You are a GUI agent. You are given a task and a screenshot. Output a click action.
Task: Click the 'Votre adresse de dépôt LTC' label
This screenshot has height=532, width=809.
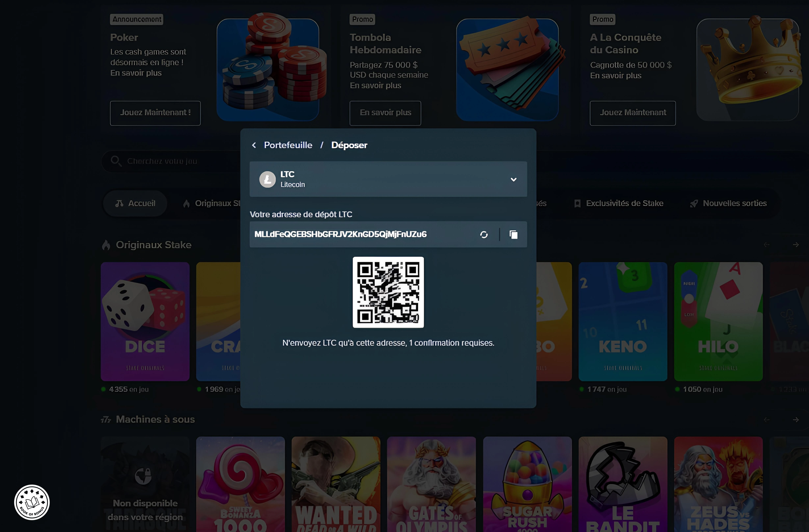click(301, 214)
